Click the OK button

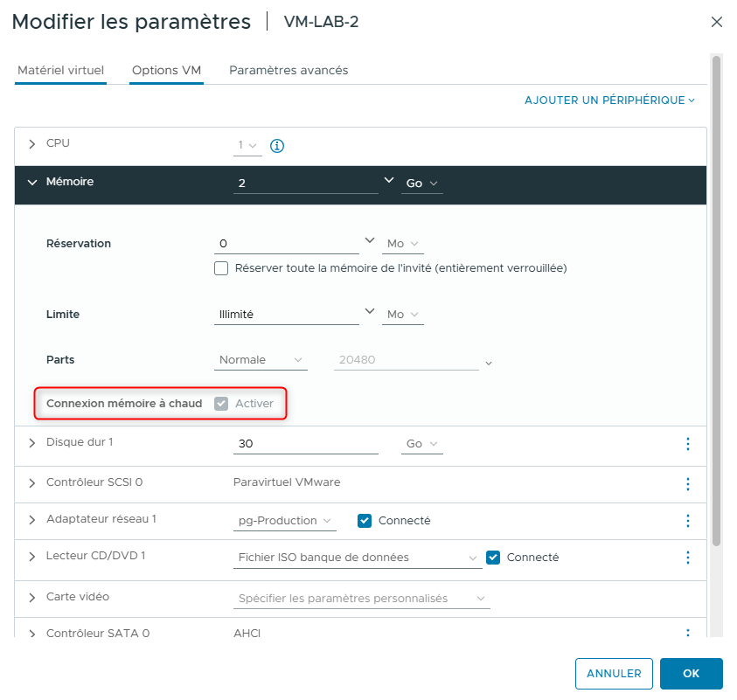click(x=691, y=674)
